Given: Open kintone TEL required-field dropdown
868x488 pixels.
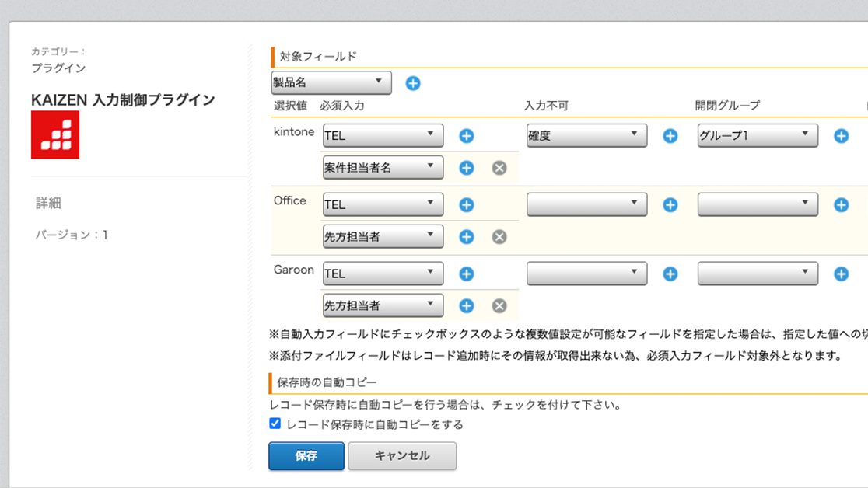Looking at the screenshot, I should coord(383,135).
